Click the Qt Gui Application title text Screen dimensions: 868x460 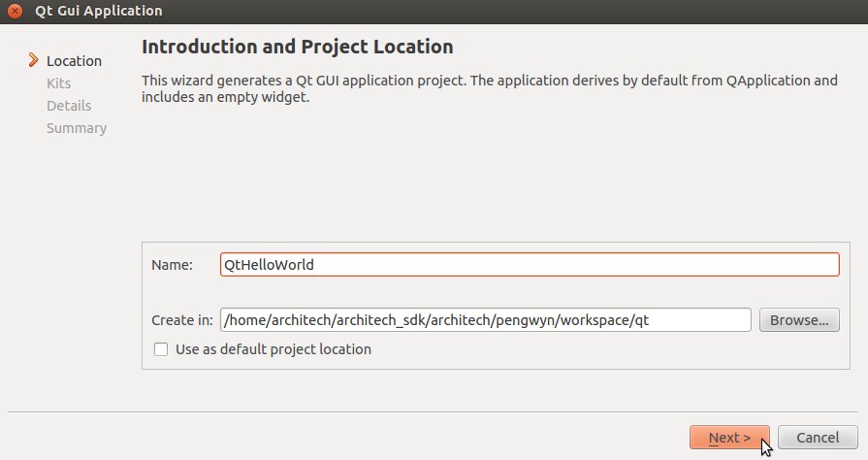coord(99,11)
